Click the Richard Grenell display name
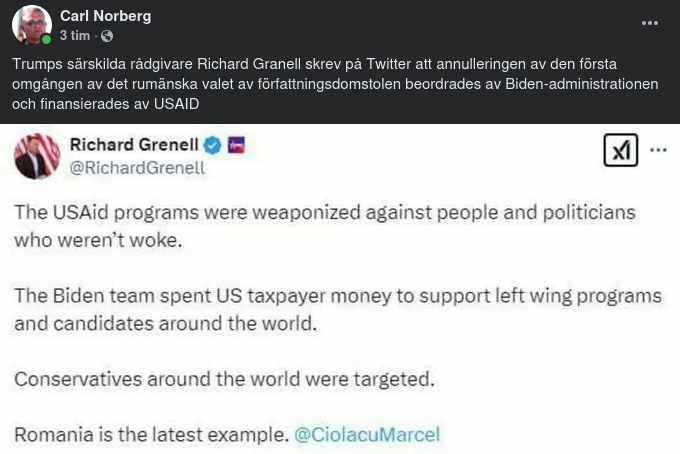The image size is (680, 454). 134,145
